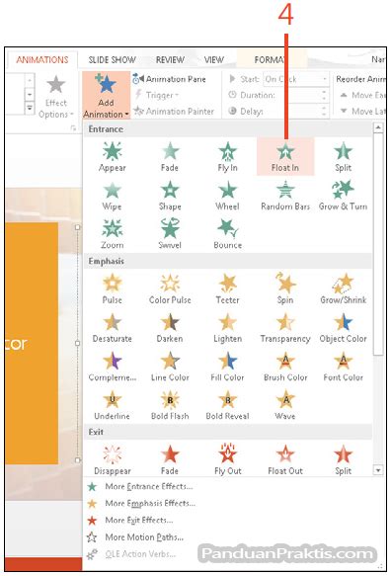Apply the Bold Flash emphasis effect

point(170,405)
